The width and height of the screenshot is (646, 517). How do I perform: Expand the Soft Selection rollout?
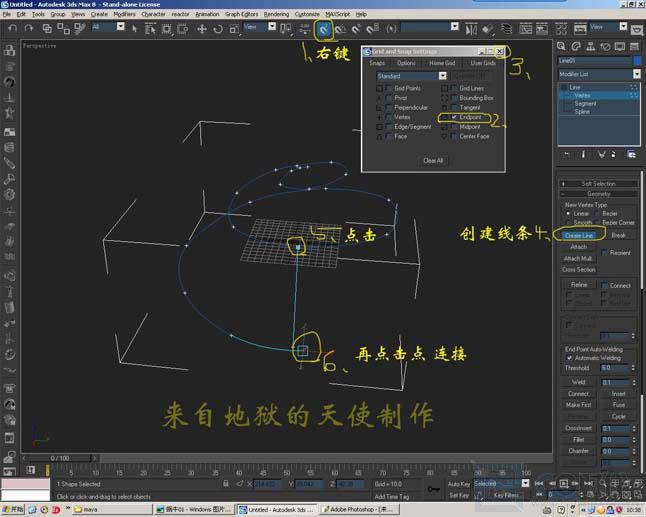(x=598, y=184)
